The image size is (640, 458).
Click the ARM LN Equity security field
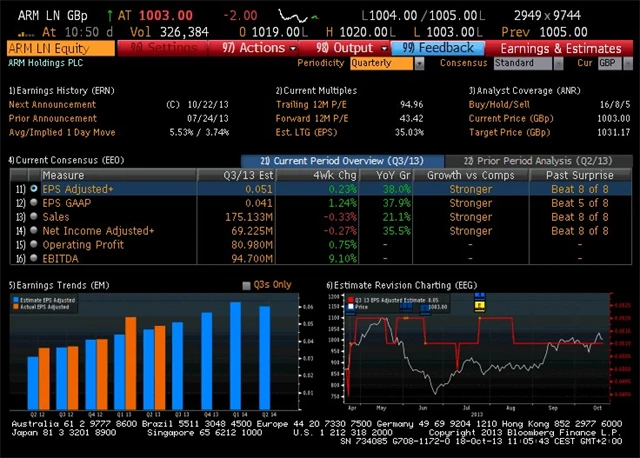[x=58, y=48]
